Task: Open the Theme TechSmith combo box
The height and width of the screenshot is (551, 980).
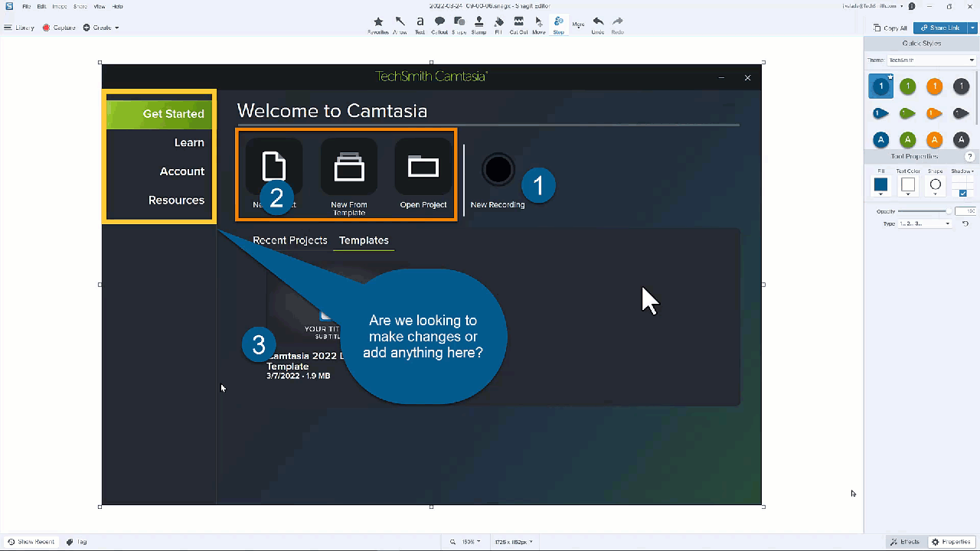Action: pyautogui.click(x=931, y=60)
